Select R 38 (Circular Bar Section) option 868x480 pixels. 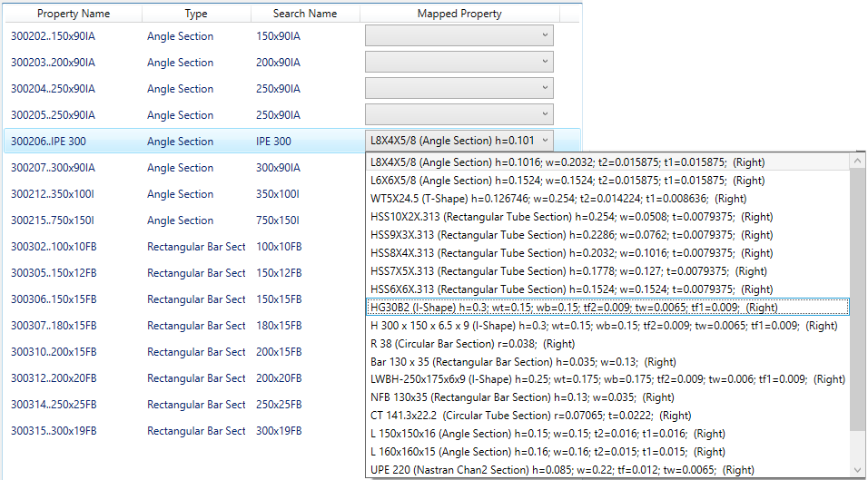(x=472, y=344)
